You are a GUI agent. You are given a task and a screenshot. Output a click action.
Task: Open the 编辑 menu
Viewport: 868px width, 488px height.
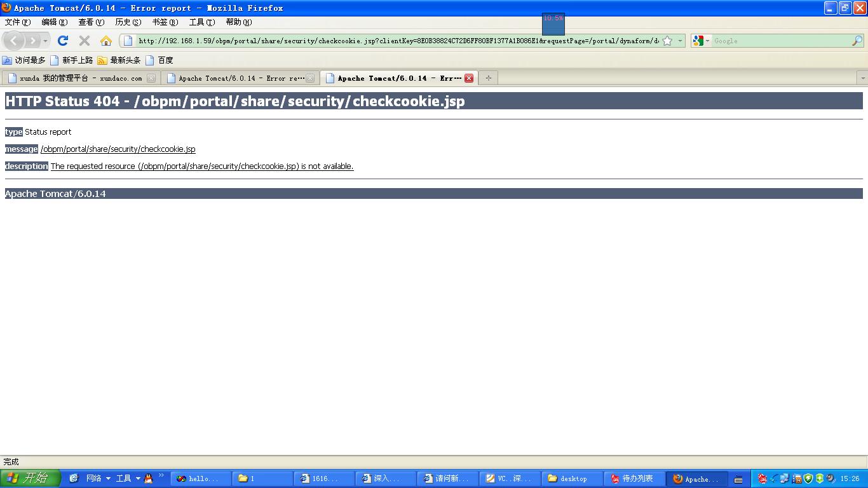click(x=54, y=22)
